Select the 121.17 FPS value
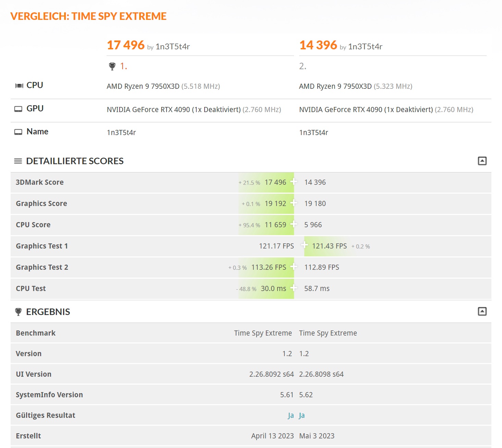Viewport: 502px width, 448px height. point(277,246)
